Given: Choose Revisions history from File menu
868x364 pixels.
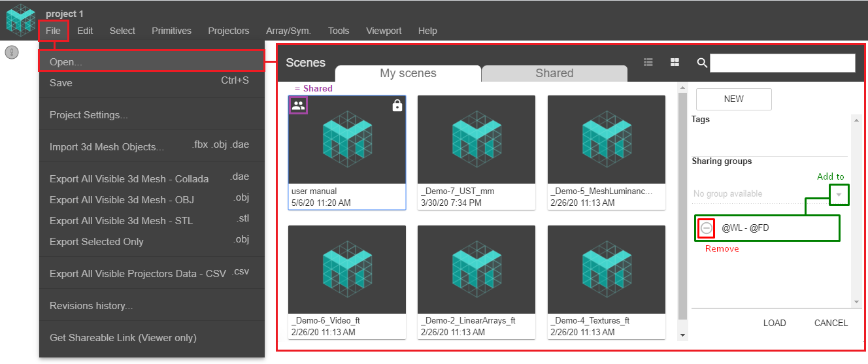Looking at the screenshot, I should [91, 306].
